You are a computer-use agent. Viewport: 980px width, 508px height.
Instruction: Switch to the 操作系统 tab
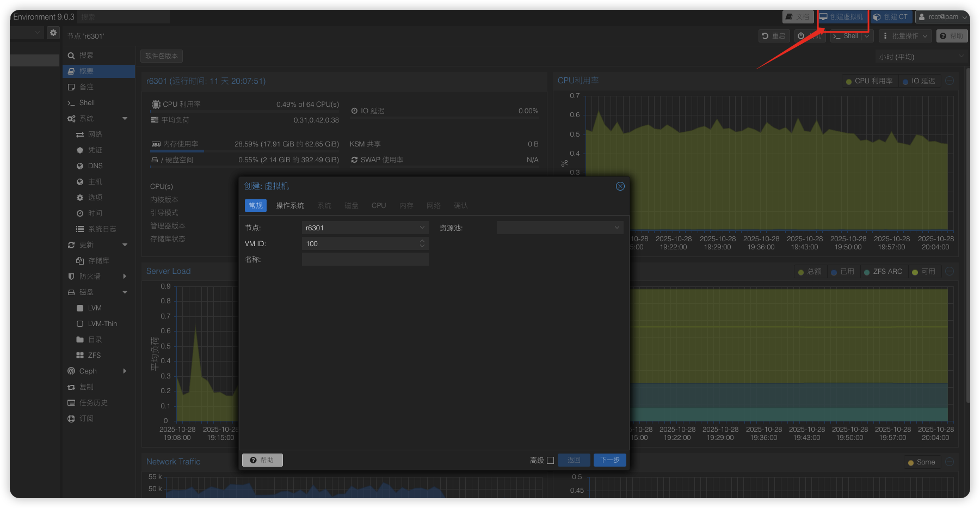coord(289,206)
